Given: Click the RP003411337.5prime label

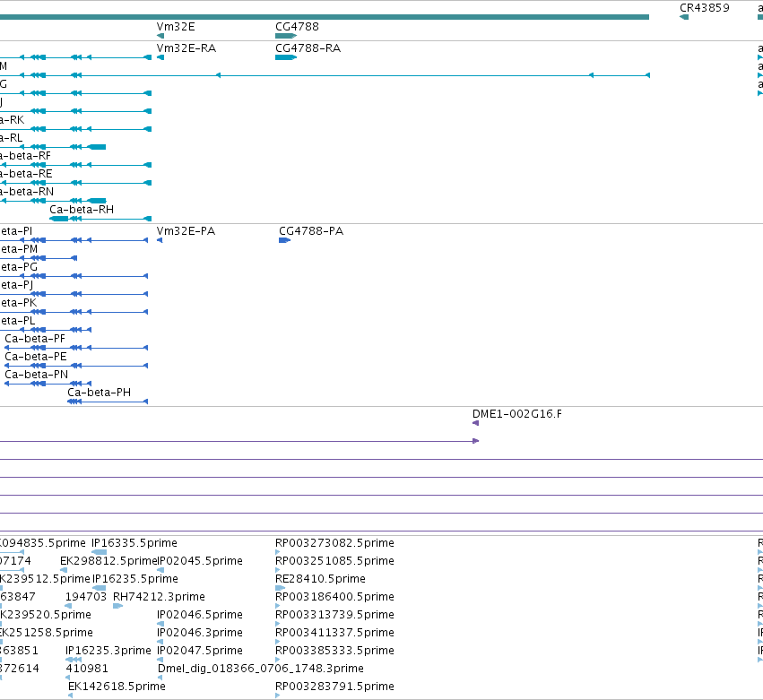Looking at the screenshot, I should tap(334, 633).
